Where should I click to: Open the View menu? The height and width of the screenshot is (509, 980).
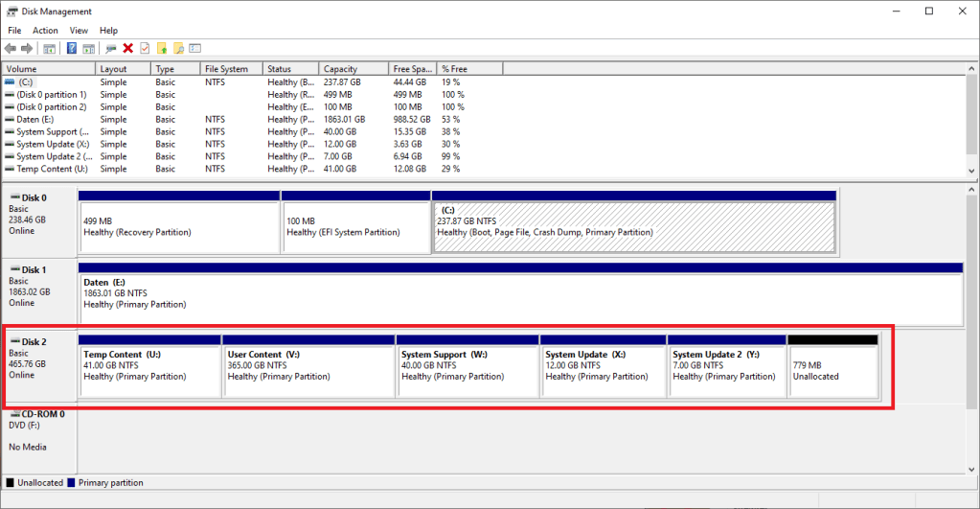point(79,31)
